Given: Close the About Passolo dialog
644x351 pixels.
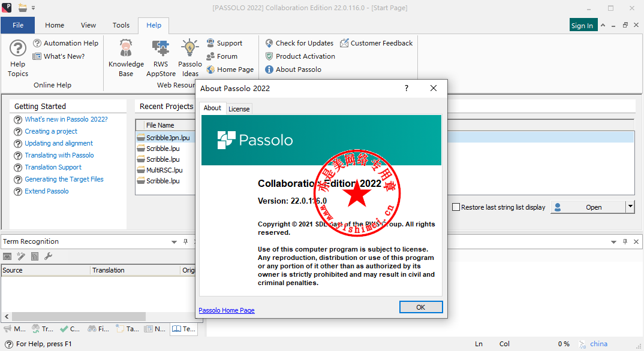Looking at the screenshot, I should pyautogui.click(x=434, y=88).
